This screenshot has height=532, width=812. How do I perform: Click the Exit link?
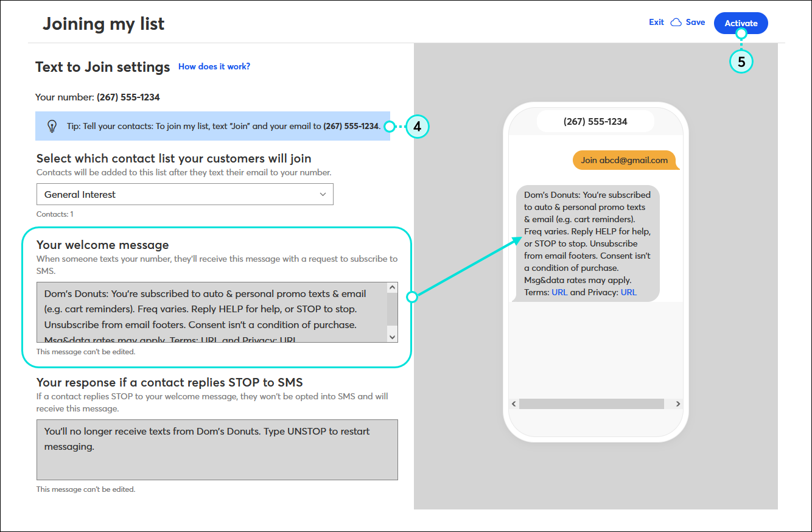(x=656, y=23)
